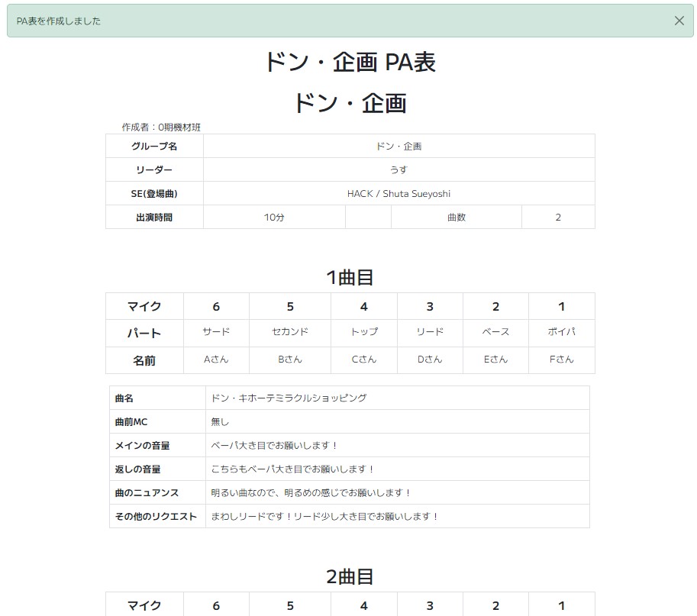Select the リーダー row showing うず
697x616 pixels.
(x=399, y=169)
